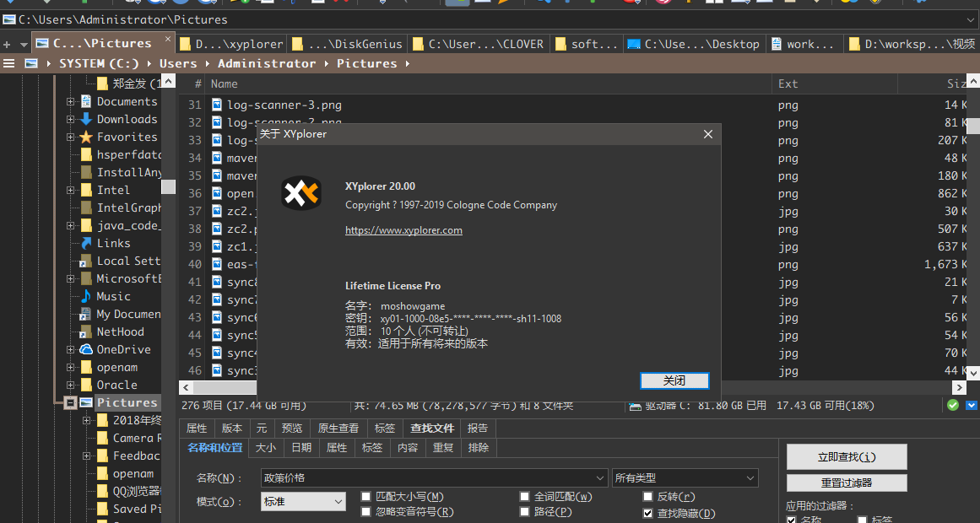Click the file icon on row 39 starting with zc1
This screenshot has width=980, height=523.
point(217,246)
